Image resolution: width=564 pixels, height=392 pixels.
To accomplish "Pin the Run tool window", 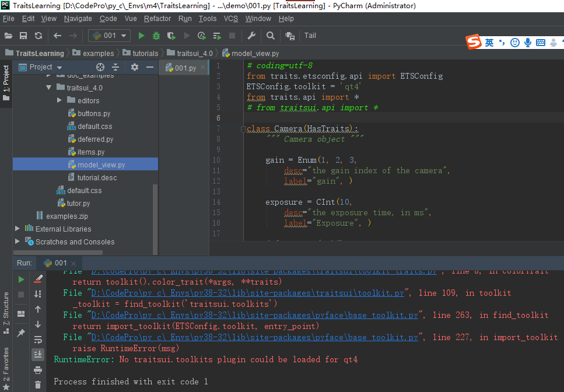I will click(x=20, y=334).
